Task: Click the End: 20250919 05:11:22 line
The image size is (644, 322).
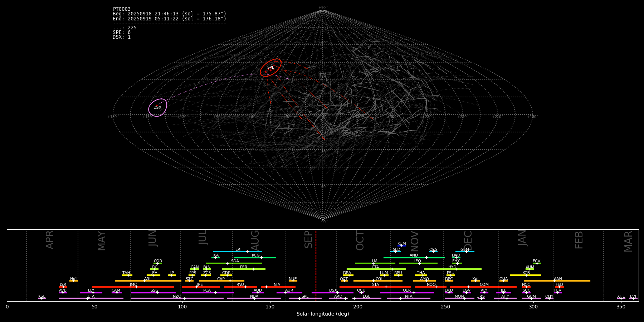Action: (170, 19)
